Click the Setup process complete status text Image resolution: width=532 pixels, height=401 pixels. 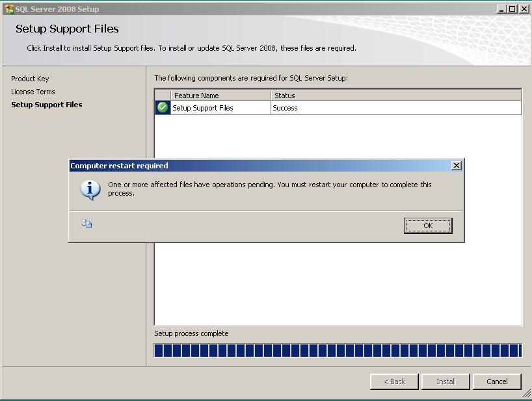[x=191, y=333]
